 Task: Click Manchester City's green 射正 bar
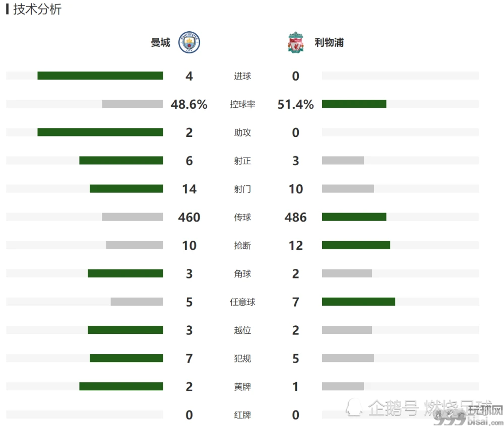(x=121, y=161)
